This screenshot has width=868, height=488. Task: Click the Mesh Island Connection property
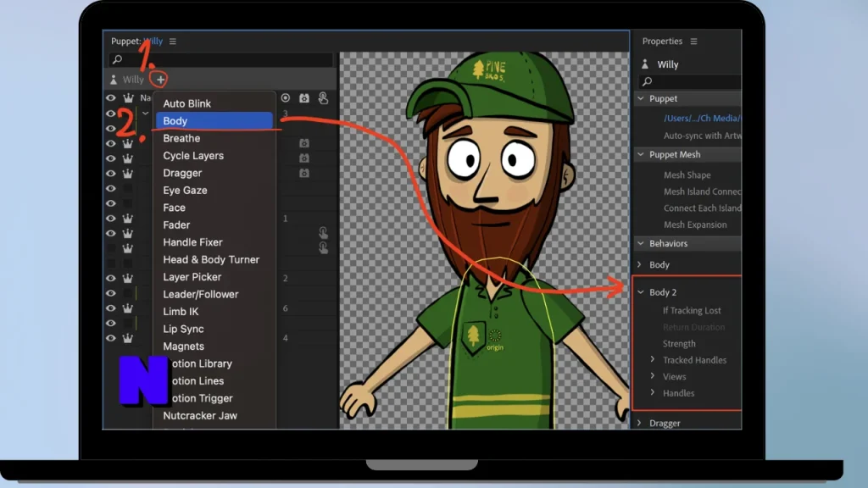(702, 191)
